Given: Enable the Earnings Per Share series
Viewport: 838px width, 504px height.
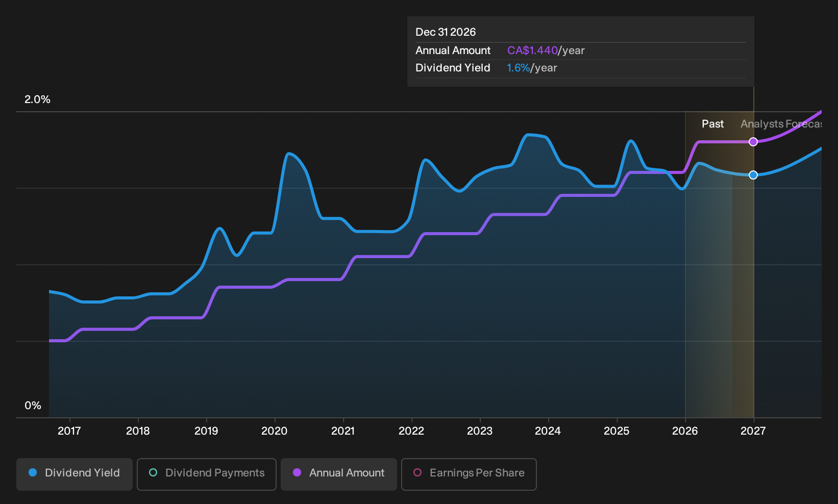Looking at the screenshot, I should 469,474.
